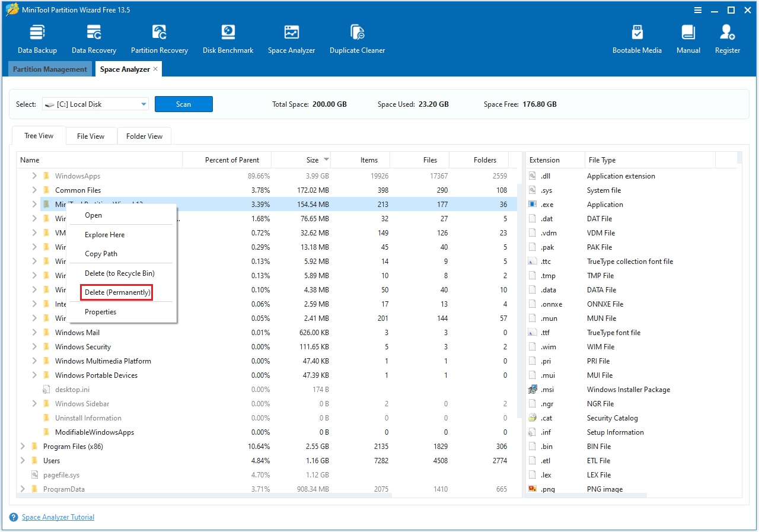Open the drive selection dropdown
Image resolution: width=759 pixels, height=532 pixels.
click(x=143, y=104)
